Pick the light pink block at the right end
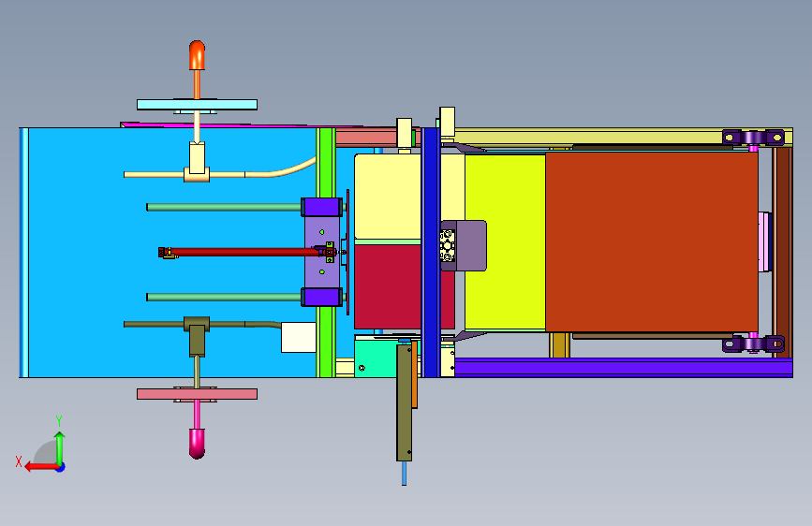The image size is (812, 526). tap(764, 241)
